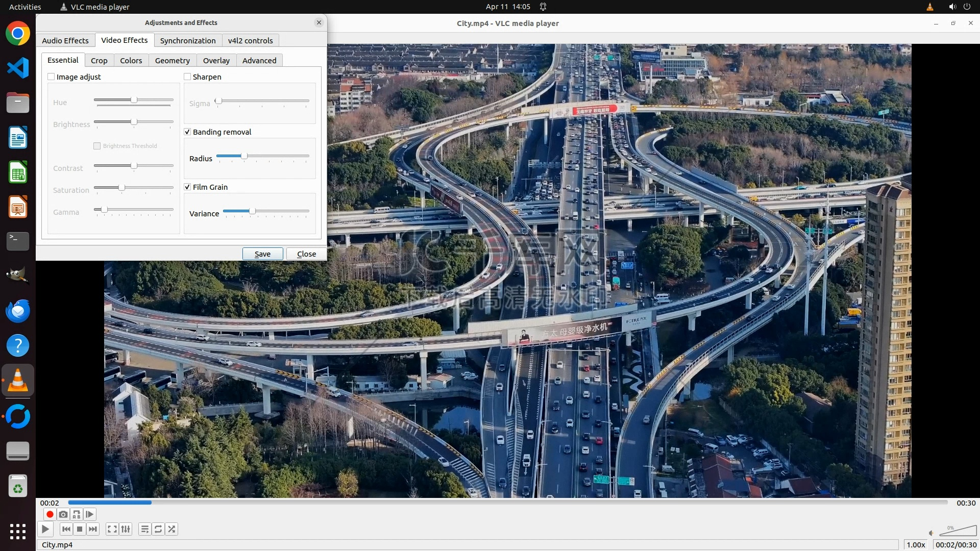Uncheck Banding removal option
The height and width of the screenshot is (551, 980).
[x=187, y=132]
